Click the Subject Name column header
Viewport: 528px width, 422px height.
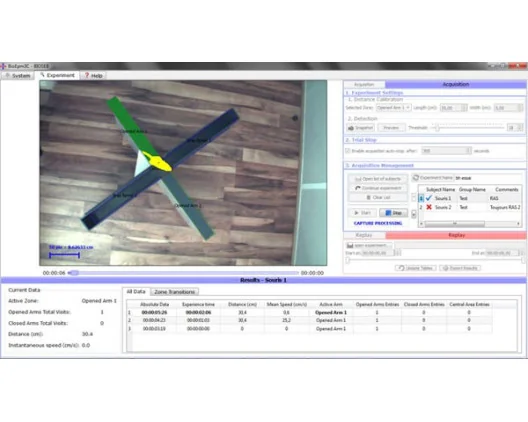click(x=440, y=189)
